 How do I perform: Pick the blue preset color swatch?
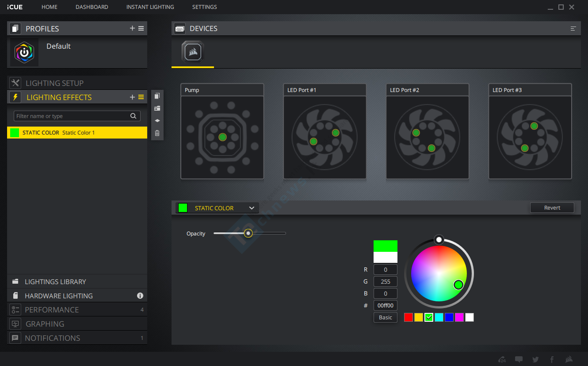(449, 317)
